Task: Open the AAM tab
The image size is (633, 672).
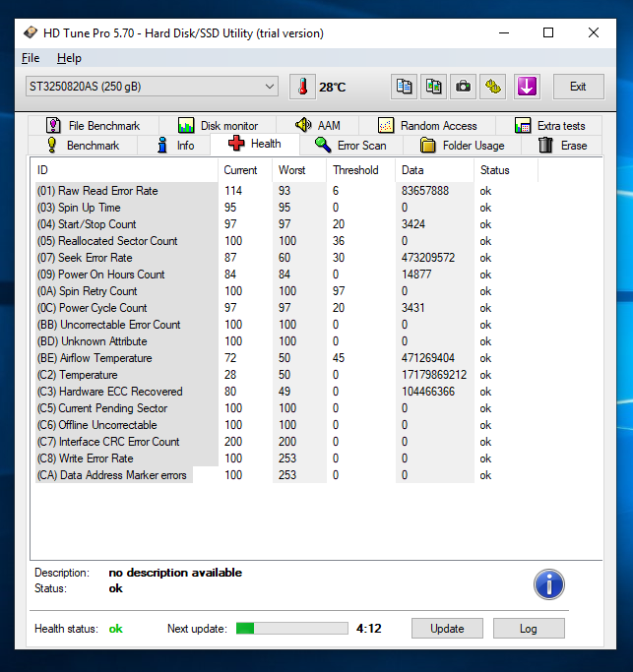Action: click(318, 126)
